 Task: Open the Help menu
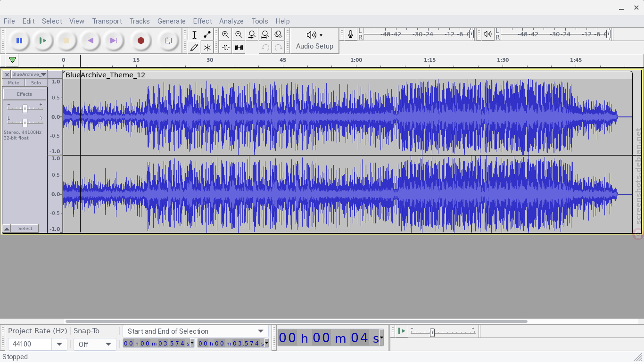[x=282, y=21]
